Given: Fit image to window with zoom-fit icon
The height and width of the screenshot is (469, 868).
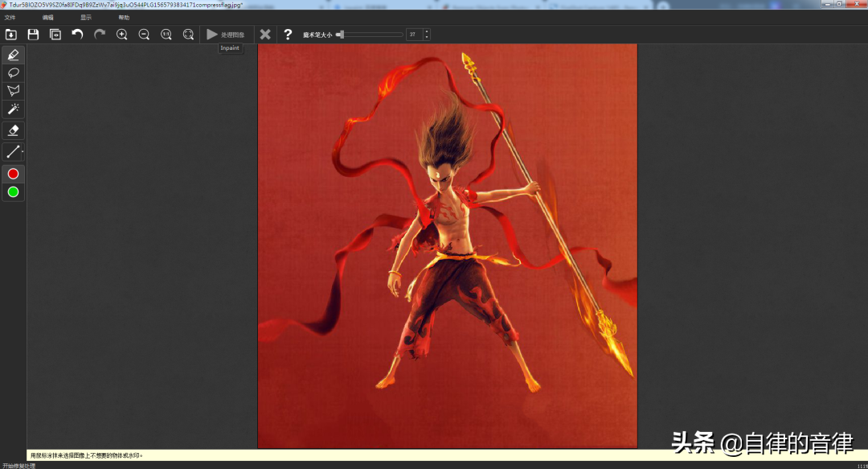Looking at the screenshot, I should click(x=188, y=35).
